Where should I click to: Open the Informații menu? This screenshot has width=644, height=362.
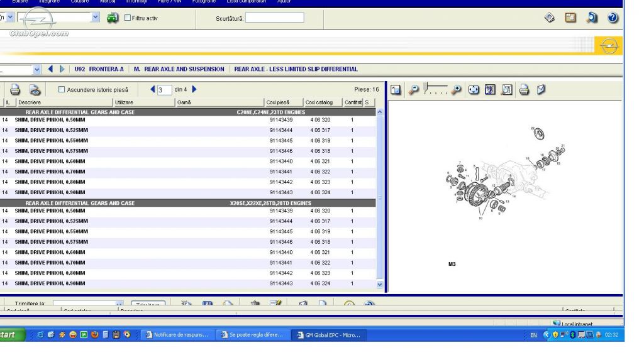(x=136, y=2)
